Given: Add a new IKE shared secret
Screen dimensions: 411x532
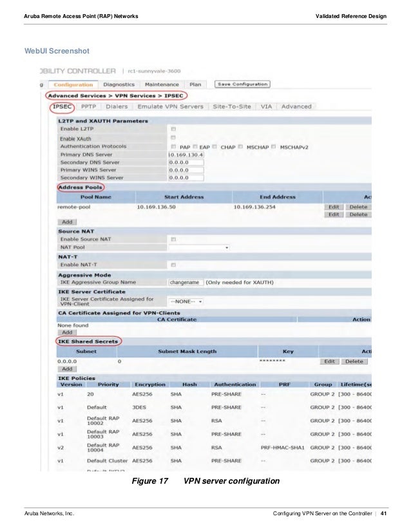Looking at the screenshot, I should 67,369.
